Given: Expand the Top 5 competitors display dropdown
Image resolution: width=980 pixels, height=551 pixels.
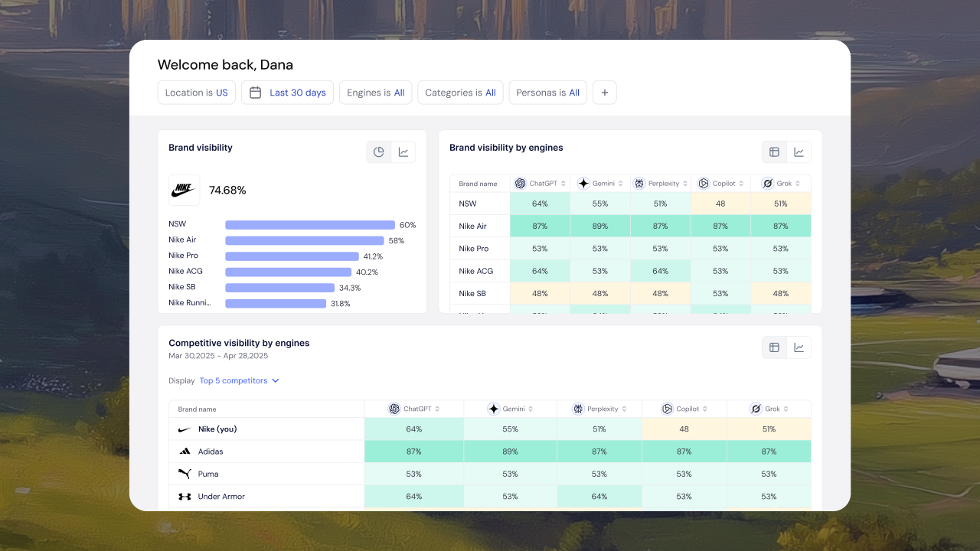Looking at the screenshot, I should coord(240,380).
